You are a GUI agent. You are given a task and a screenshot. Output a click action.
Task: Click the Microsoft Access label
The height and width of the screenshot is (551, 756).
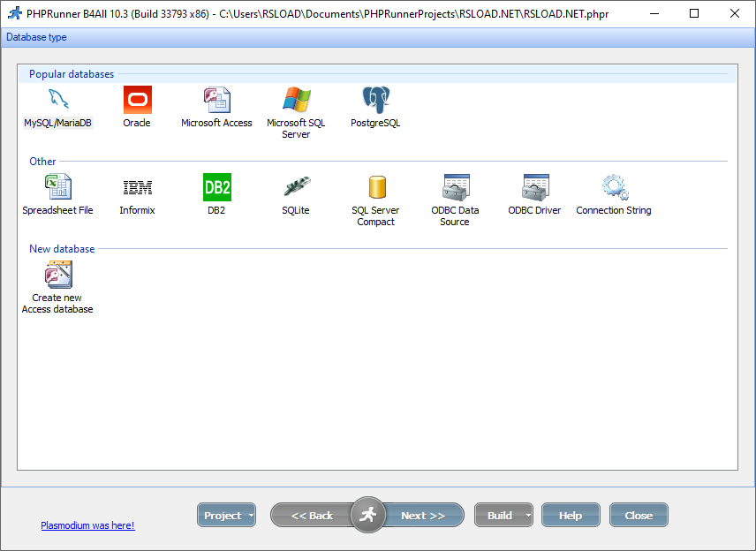point(216,123)
